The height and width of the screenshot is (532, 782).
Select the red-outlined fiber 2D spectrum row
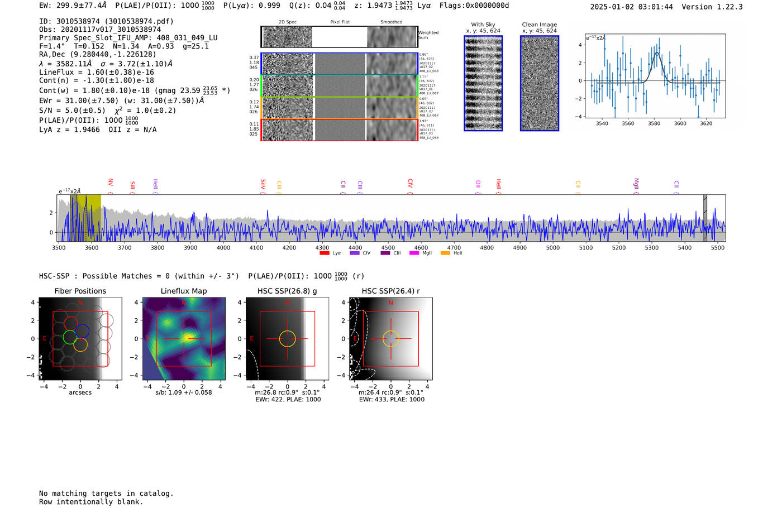(x=339, y=130)
